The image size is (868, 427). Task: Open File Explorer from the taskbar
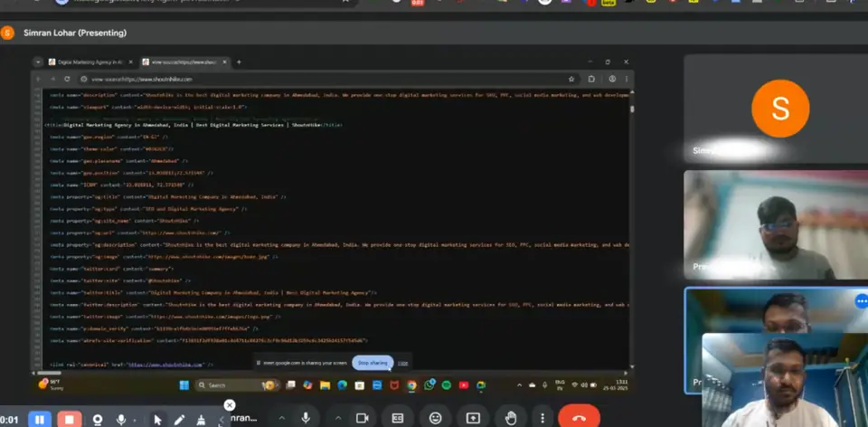click(325, 384)
